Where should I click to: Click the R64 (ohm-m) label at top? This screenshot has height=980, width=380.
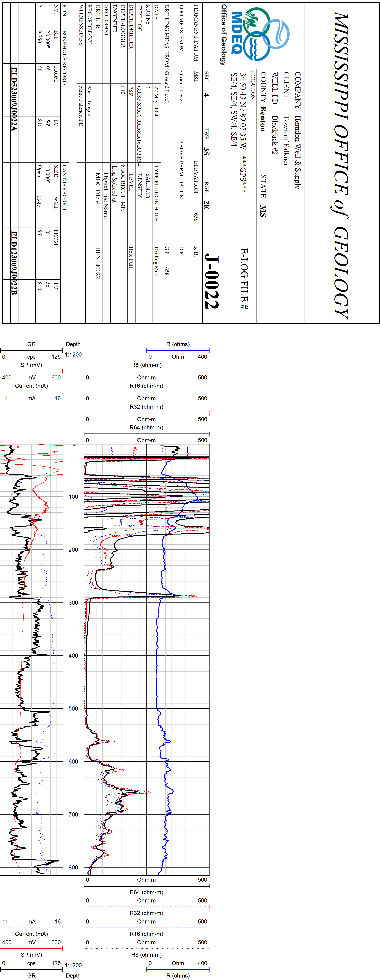click(146, 428)
